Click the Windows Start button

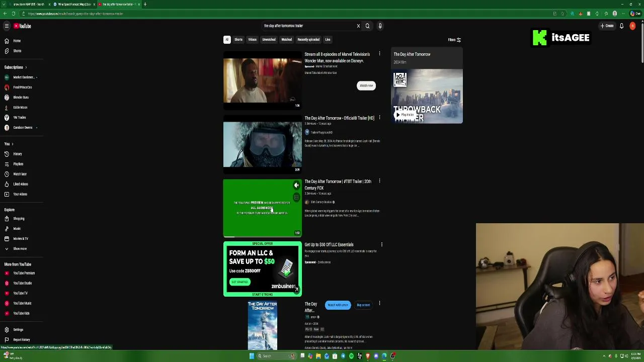click(252, 356)
